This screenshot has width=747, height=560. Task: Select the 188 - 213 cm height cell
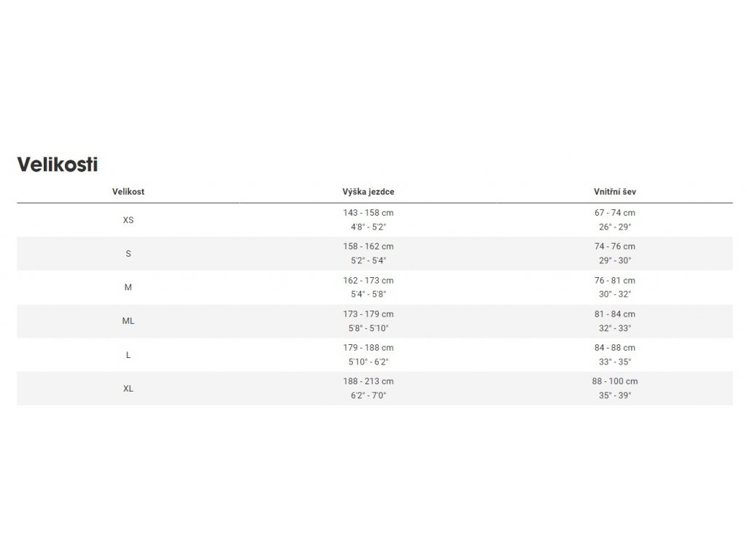(x=368, y=389)
